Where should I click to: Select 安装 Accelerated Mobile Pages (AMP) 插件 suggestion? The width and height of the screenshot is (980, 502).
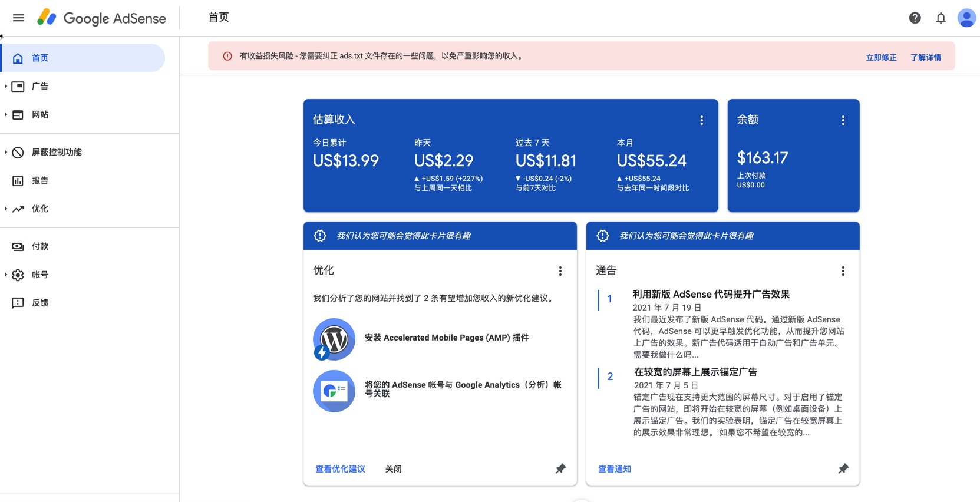point(447,338)
